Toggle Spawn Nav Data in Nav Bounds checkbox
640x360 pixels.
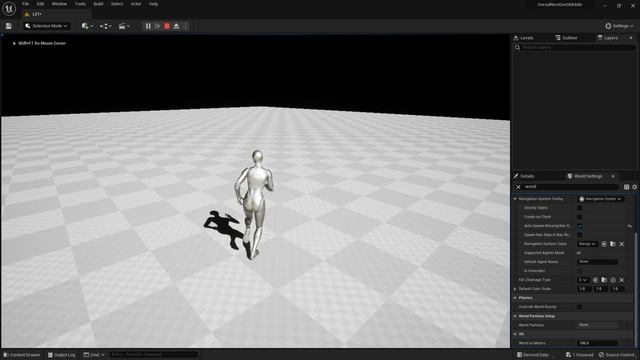point(580,235)
